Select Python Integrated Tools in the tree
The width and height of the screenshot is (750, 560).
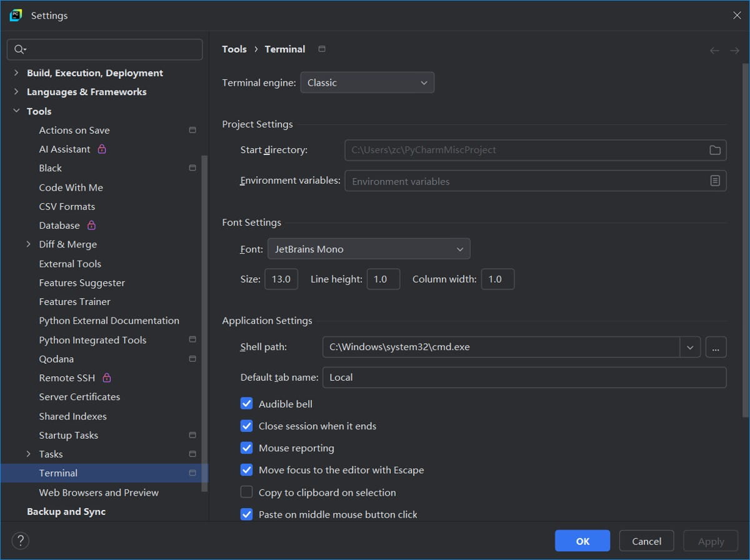click(92, 340)
